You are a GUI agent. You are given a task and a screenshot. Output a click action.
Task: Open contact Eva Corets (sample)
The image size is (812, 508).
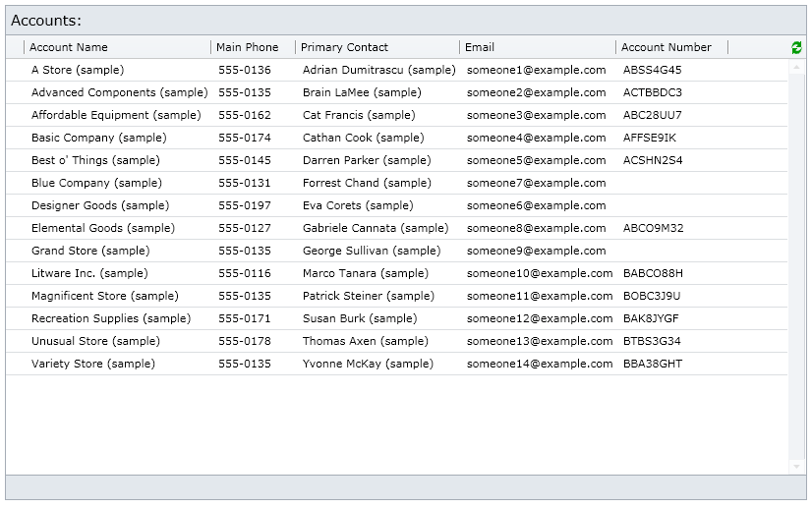pyautogui.click(x=358, y=205)
